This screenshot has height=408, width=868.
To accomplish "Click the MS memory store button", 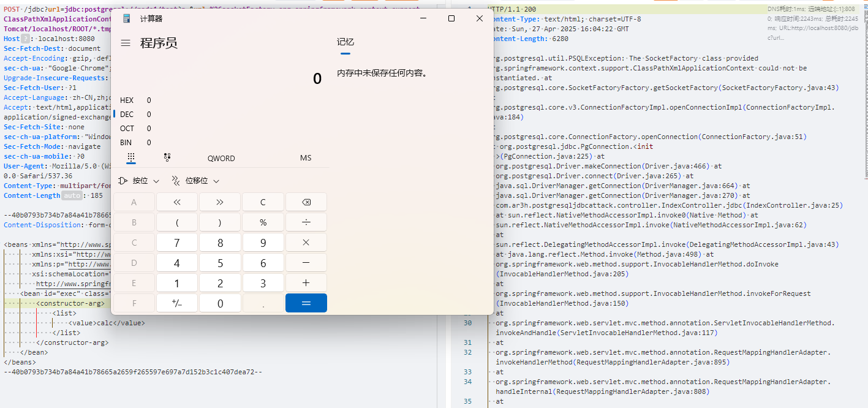I will pos(306,158).
